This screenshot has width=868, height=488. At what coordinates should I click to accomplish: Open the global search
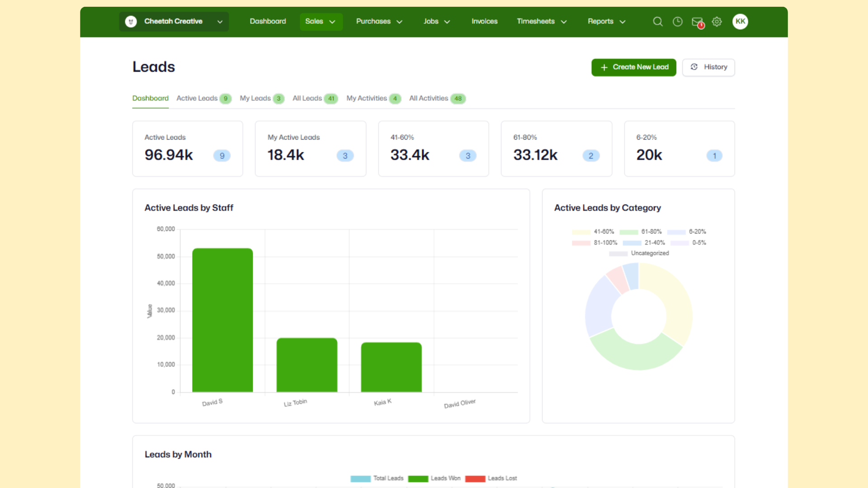tap(658, 21)
